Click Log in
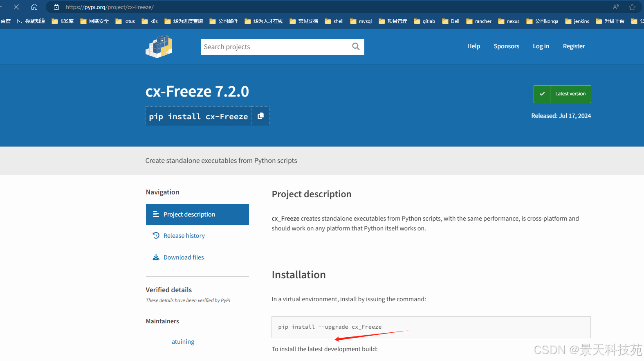This screenshot has height=361, width=644. click(x=541, y=46)
